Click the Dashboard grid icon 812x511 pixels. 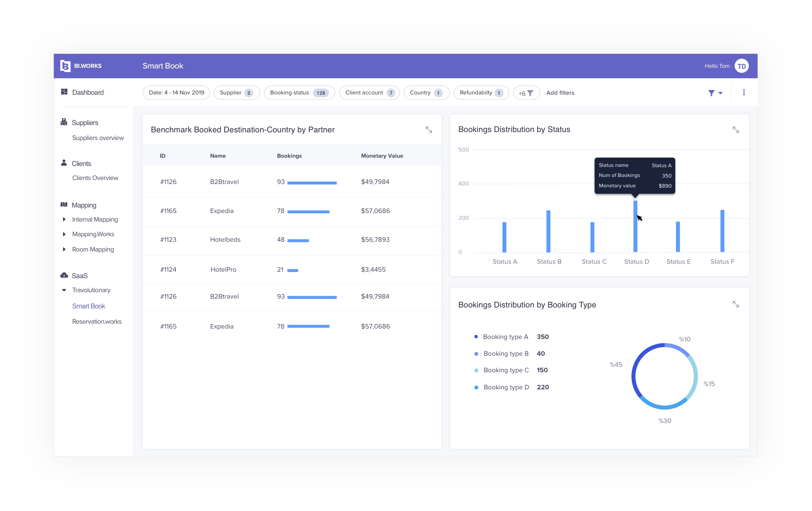click(x=64, y=92)
